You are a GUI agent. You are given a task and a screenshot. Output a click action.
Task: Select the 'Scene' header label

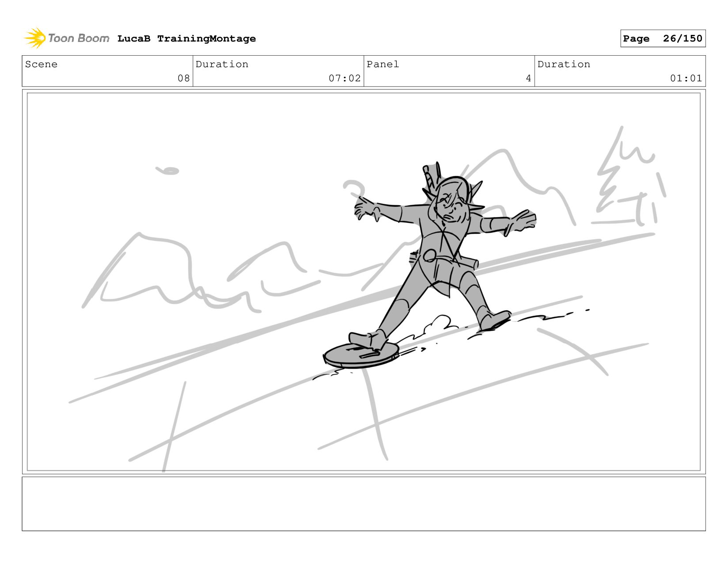pyautogui.click(x=41, y=64)
